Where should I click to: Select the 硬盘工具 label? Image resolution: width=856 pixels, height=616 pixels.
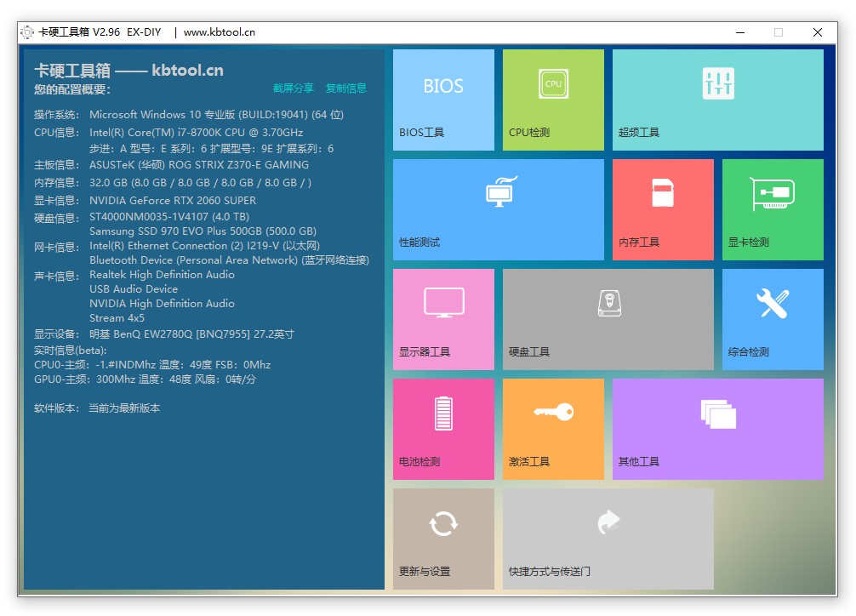(529, 351)
